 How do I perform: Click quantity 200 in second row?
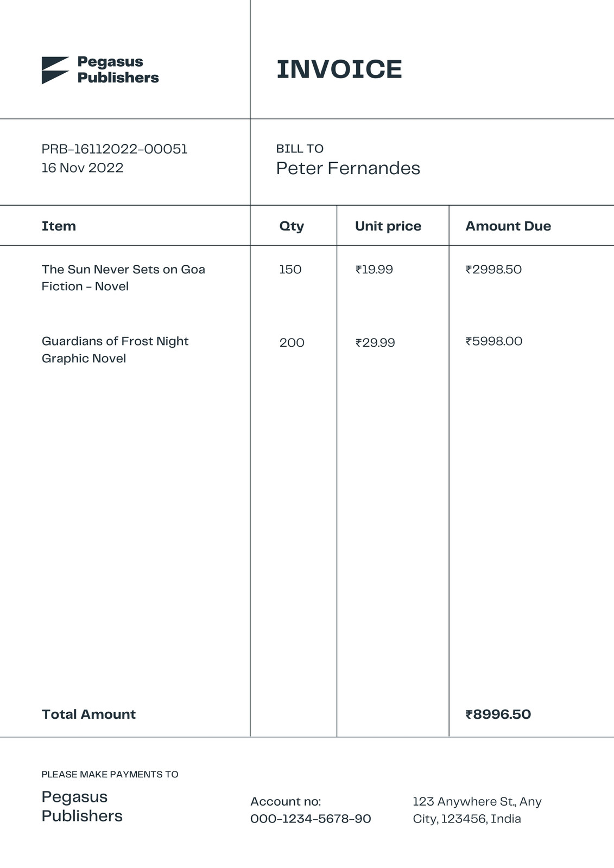292,343
